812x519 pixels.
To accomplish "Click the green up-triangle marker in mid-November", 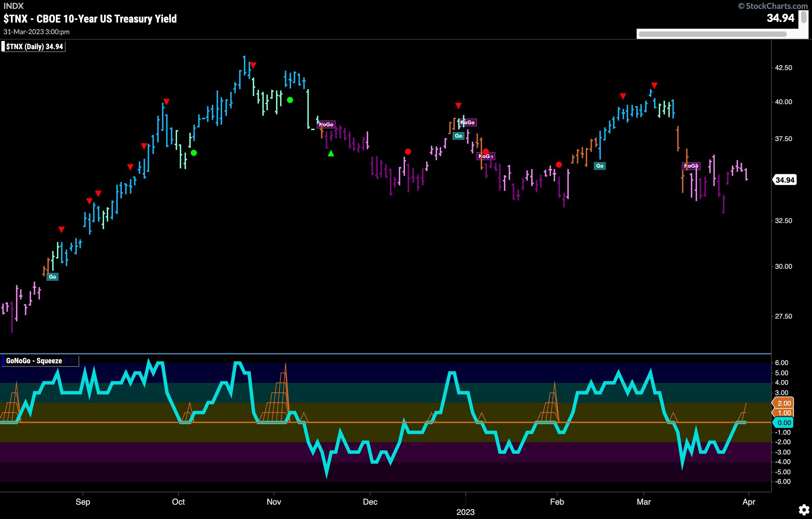I will point(331,154).
